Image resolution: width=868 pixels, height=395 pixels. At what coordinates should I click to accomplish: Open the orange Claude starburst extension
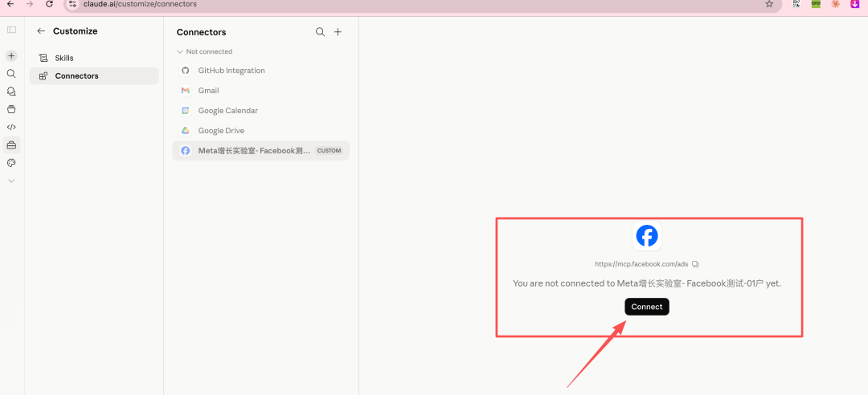(x=835, y=4)
